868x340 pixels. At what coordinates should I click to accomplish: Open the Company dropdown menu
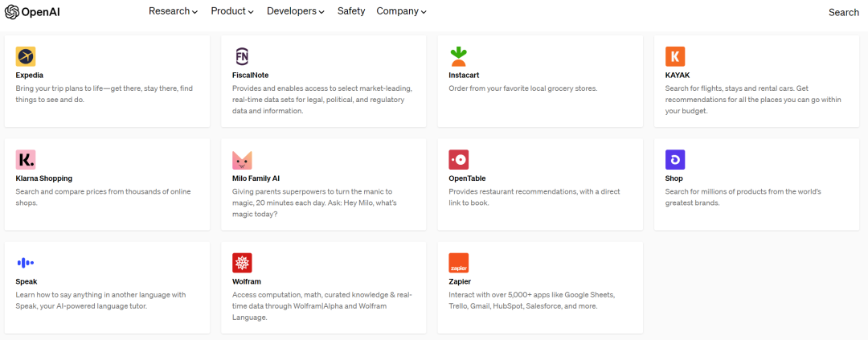pyautogui.click(x=401, y=11)
